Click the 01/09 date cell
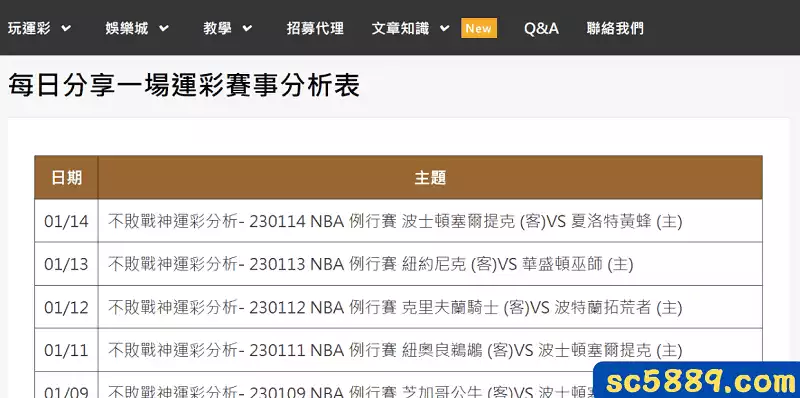The height and width of the screenshot is (398, 800). coord(66,385)
